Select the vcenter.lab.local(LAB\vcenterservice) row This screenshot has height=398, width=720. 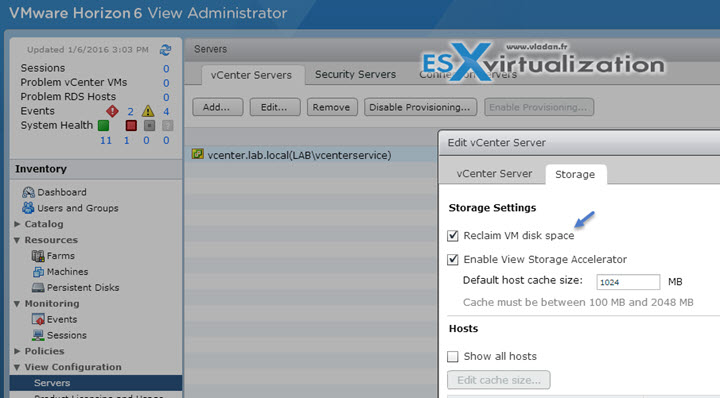(311, 155)
